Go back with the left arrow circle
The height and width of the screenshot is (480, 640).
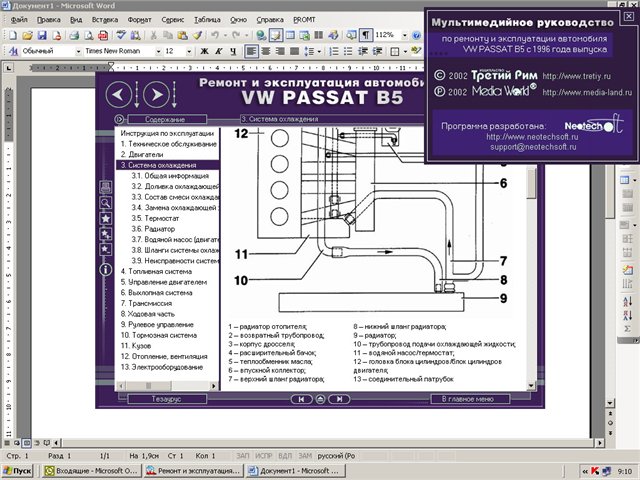coord(118,94)
